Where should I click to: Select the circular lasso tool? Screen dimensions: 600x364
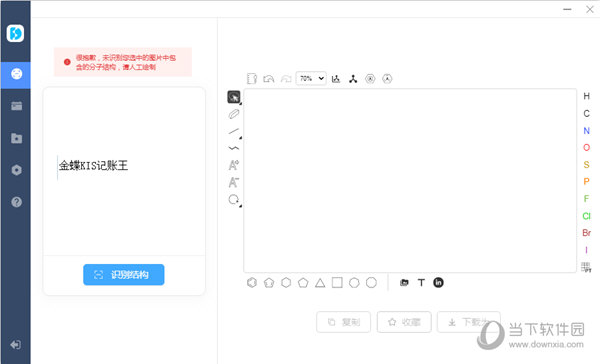pyautogui.click(x=234, y=199)
